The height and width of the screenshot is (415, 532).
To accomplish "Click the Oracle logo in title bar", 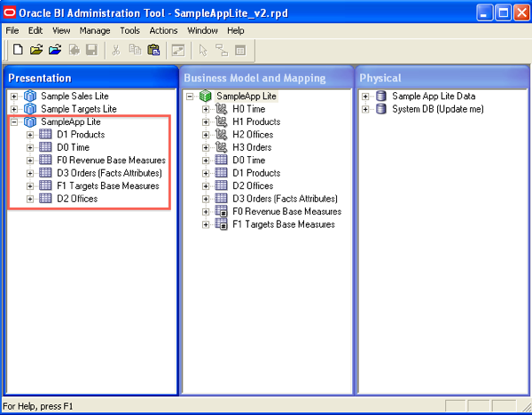I will [10, 12].
